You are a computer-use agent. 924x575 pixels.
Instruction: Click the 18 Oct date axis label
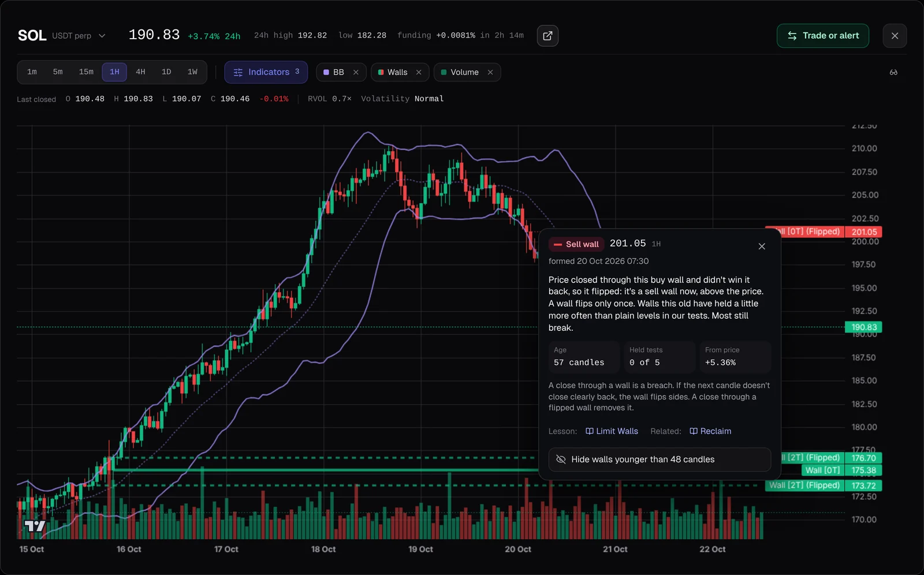tap(323, 549)
